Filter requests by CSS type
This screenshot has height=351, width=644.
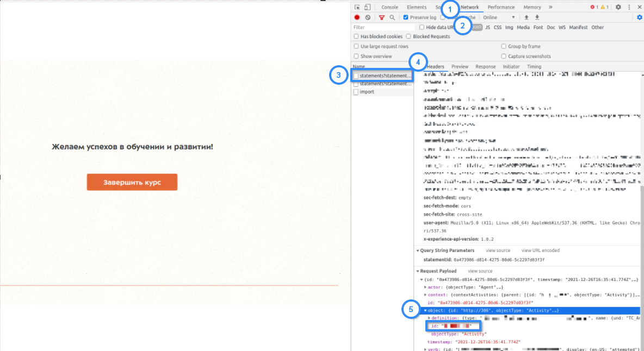tap(497, 27)
